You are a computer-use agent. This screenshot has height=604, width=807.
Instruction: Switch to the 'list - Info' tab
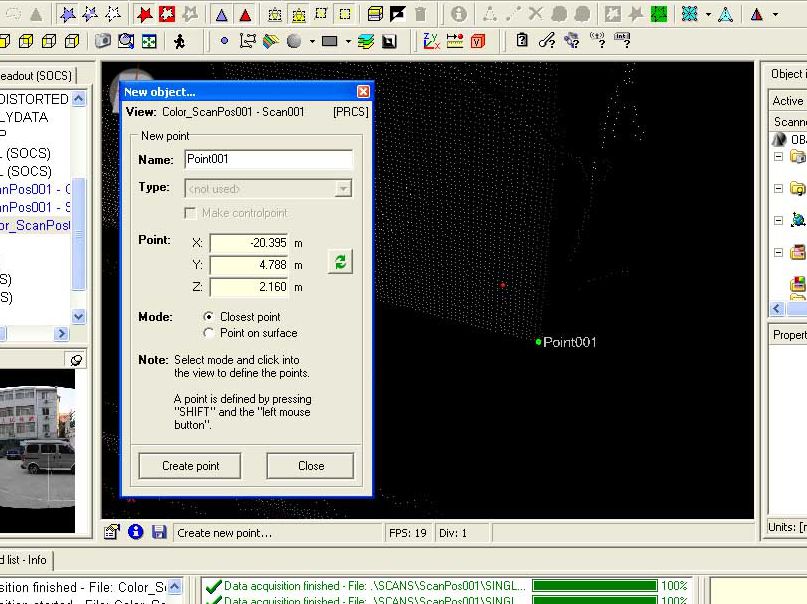[x=26, y=560]
